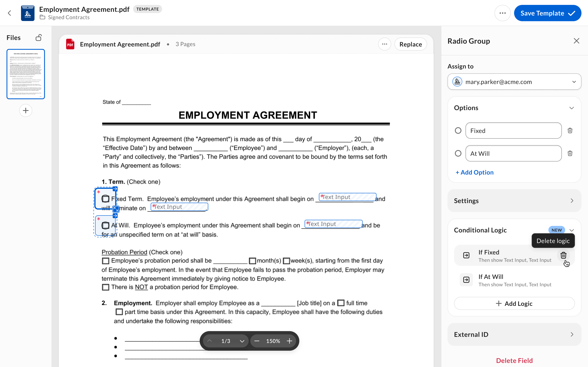The height and width of the screenshot is (367, 588).
Task: Check the Fixed Term checkbox in document
Action: [105, 199]
